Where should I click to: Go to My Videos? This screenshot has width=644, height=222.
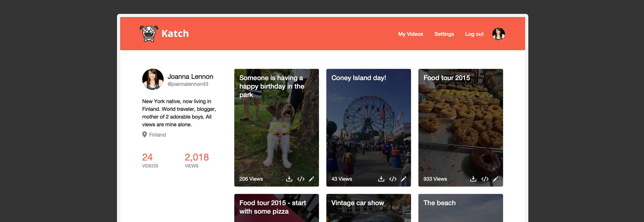pos(411,34)
